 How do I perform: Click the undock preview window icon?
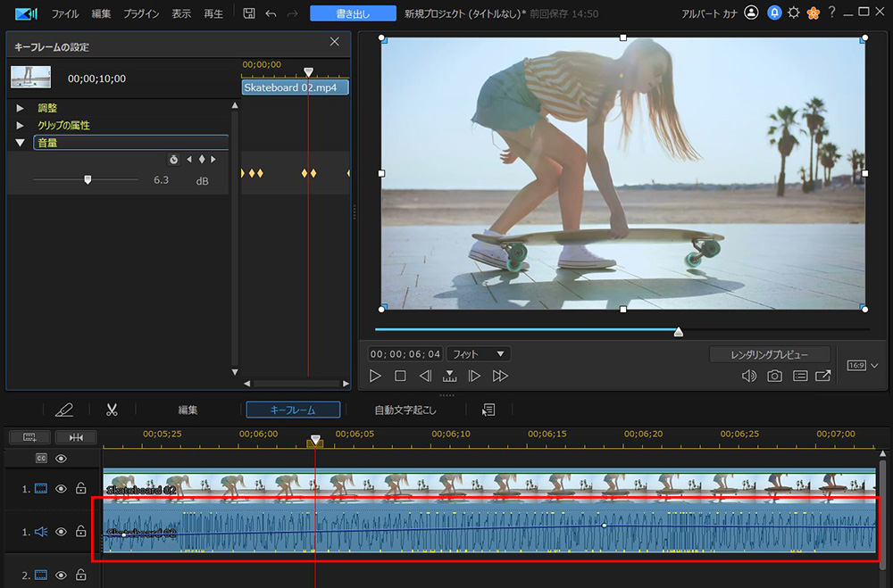(822, 377)
